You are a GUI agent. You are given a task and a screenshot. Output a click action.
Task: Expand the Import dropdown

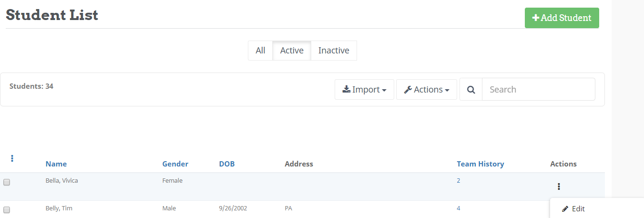(364, 90)
